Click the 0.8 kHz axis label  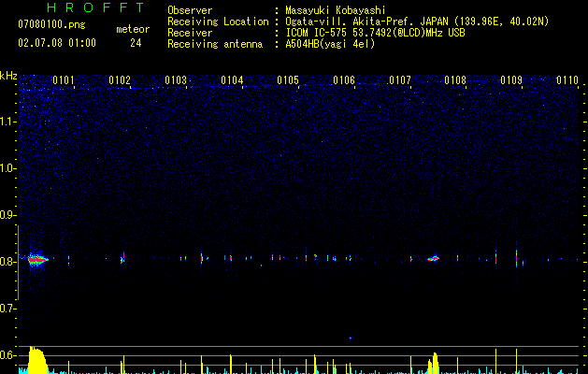click(x=7, y=262)
